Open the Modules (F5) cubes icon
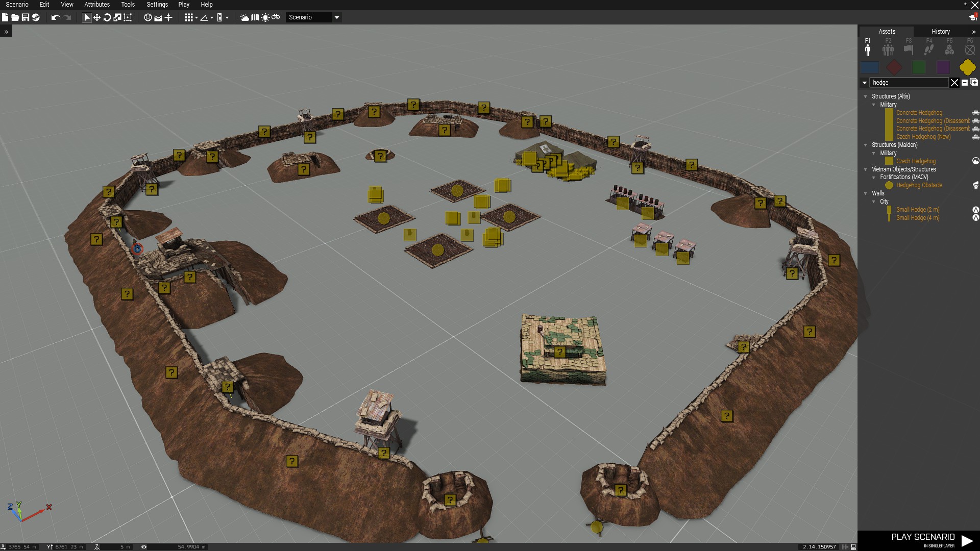Image resolution: width=980 pixels, height=551 pixels. (949, 49)
